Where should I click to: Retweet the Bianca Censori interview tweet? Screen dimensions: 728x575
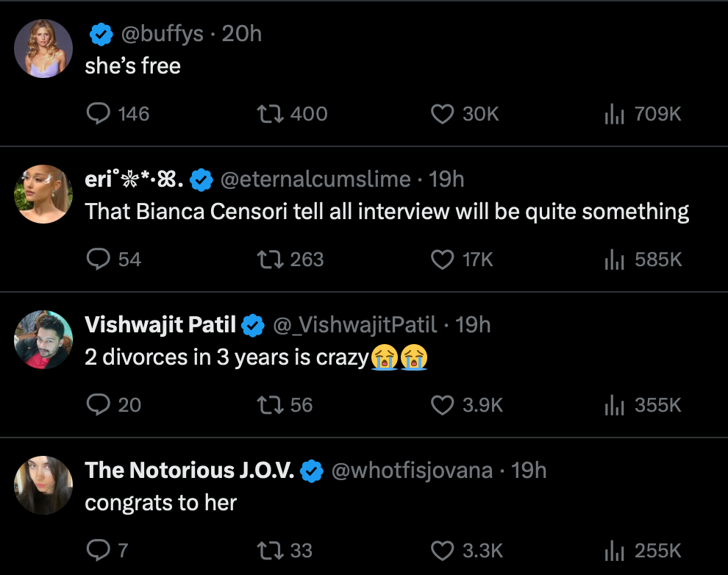(268, 260)
